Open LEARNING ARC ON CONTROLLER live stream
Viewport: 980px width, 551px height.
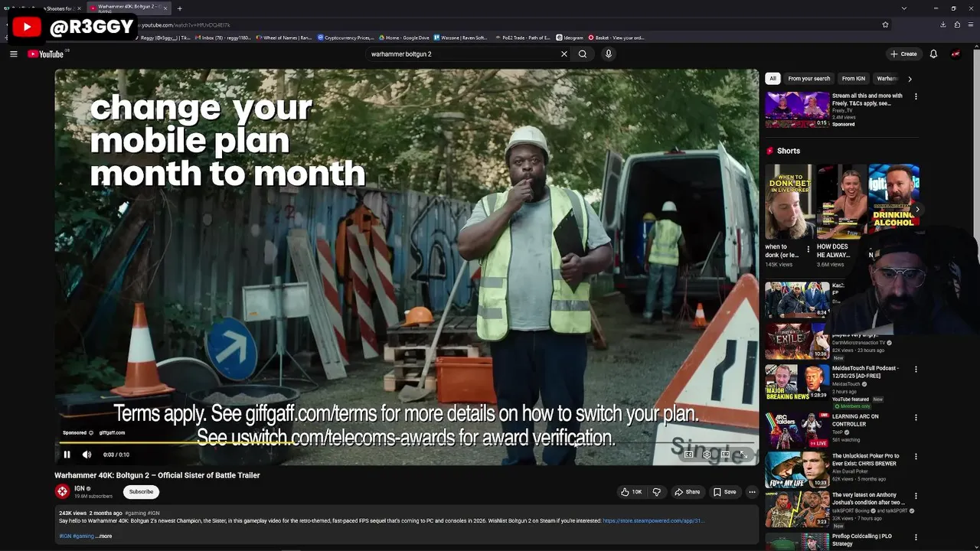click(x=797, y=430)
